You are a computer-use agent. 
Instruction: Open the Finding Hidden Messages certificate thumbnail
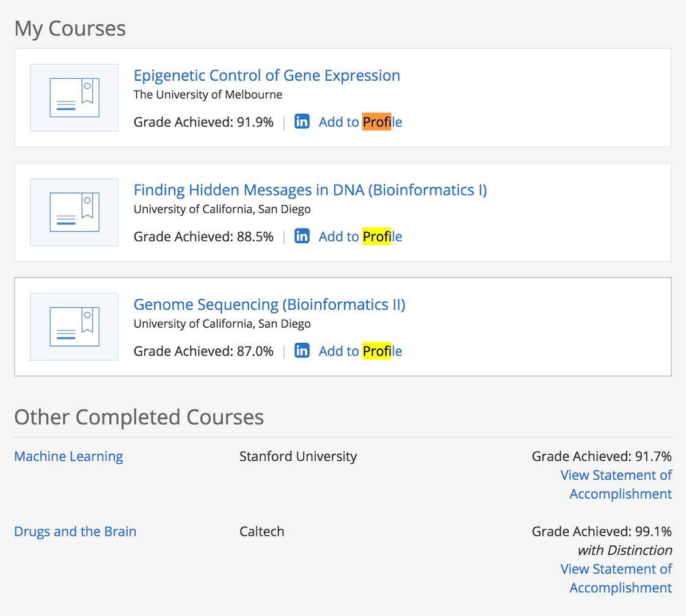[74, 212]
